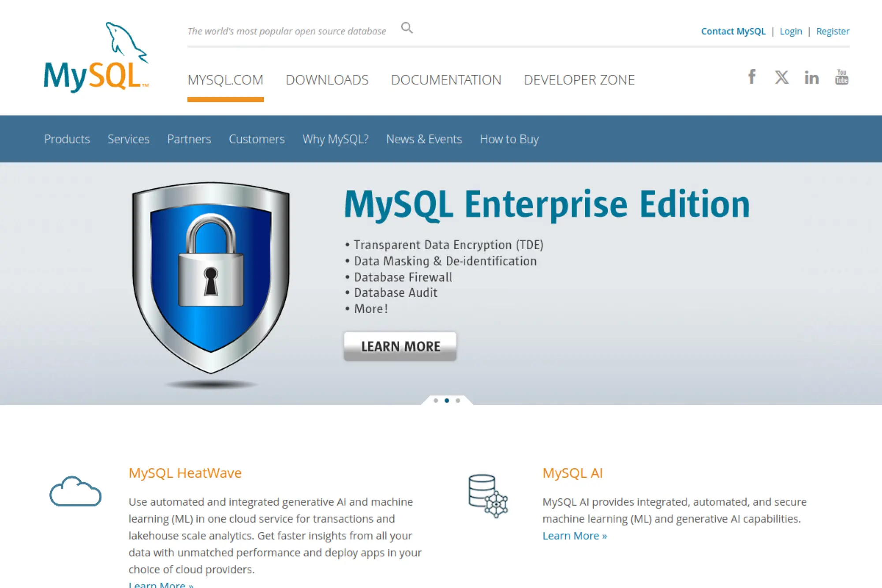Viewport: 882px width, 588px height.
Task: Expand the Services menu
Action: pos(128,139)
